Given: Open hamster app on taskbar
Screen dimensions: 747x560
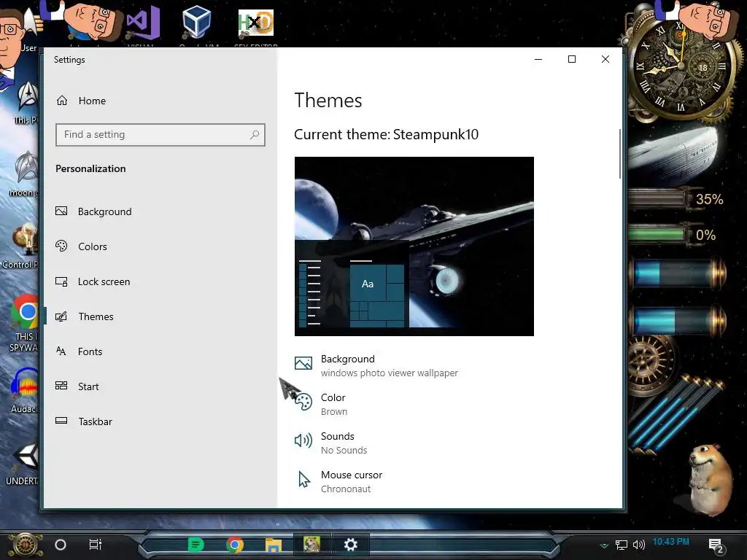Looking at the screenshot, I should (311, 544).
